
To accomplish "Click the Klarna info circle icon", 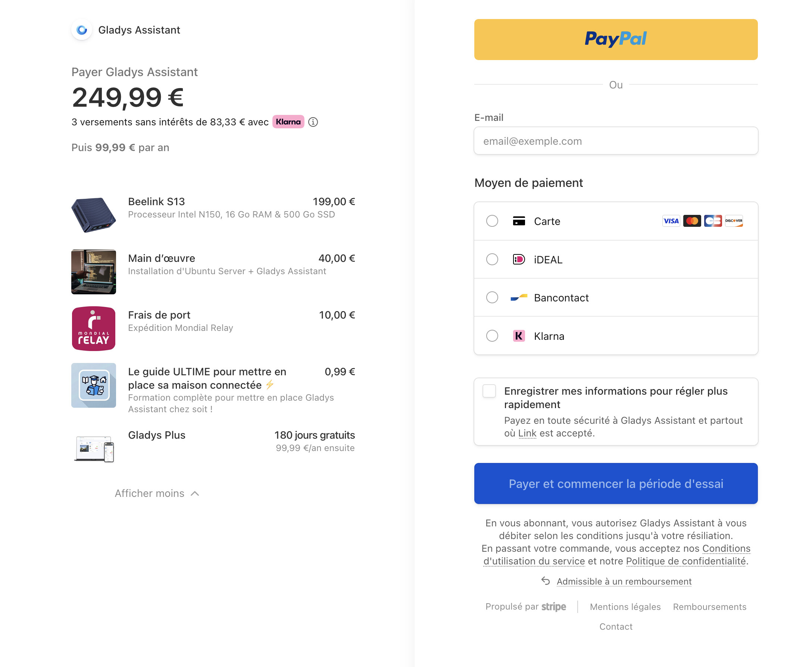I will point(313,122).
